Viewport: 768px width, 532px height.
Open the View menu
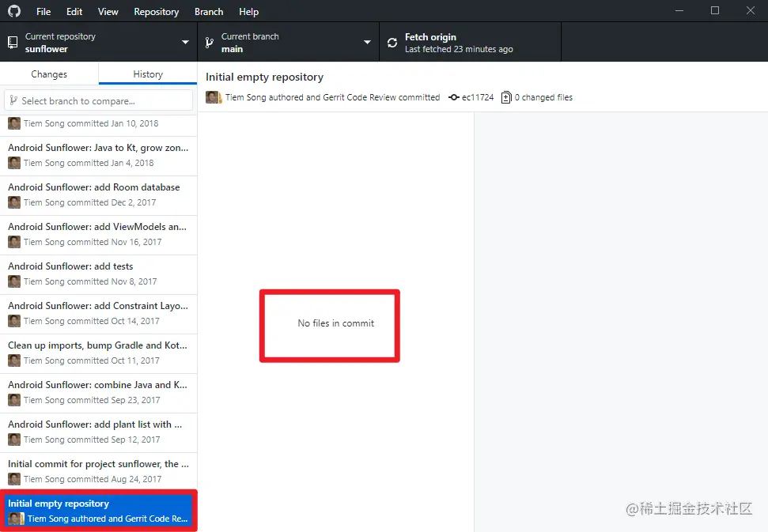(108, 11)
